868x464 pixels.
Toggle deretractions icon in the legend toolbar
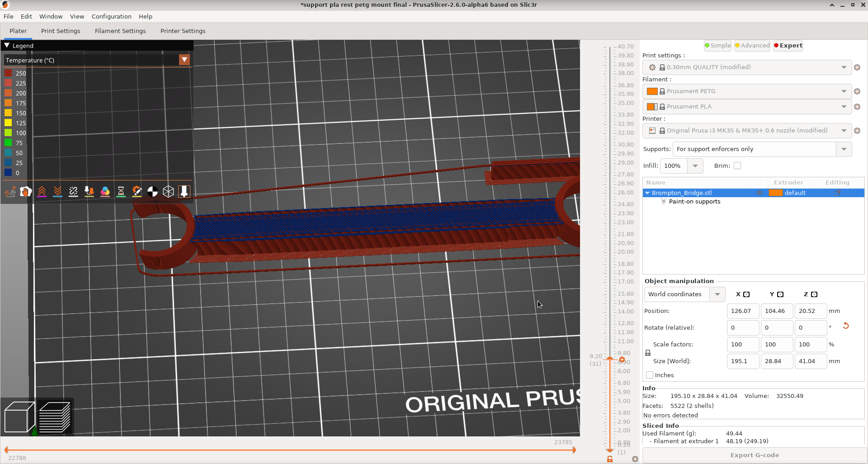tap(57, 191)
